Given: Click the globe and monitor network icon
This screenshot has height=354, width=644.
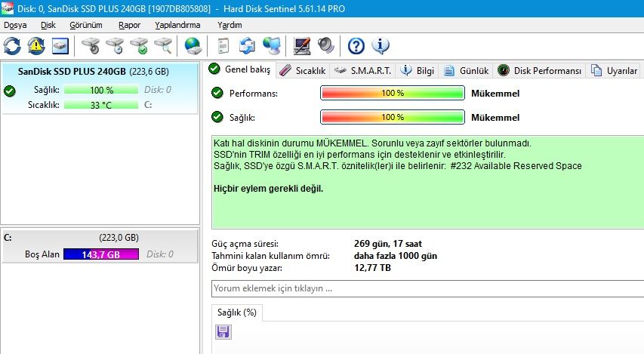Looking at the screenshot, I should pyautogui.click(x=272, y=45).
